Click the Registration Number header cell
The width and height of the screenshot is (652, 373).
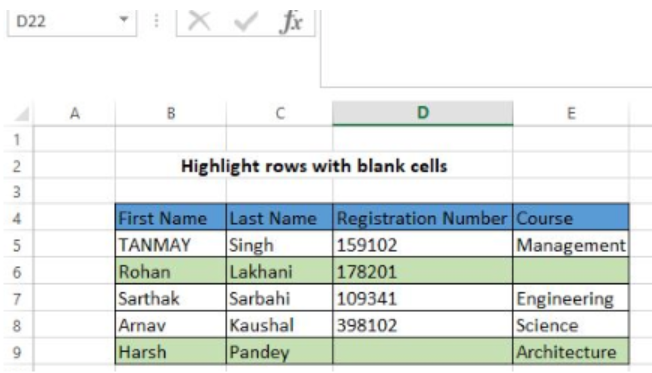tap(422, 217)
